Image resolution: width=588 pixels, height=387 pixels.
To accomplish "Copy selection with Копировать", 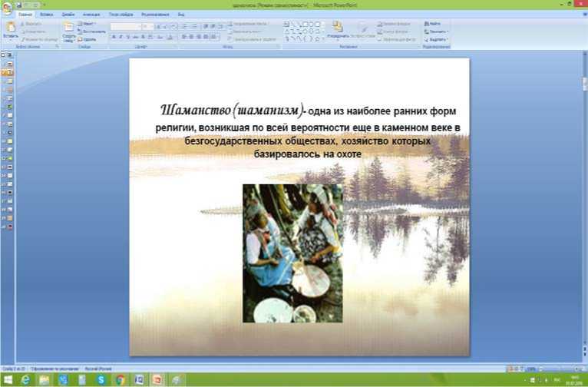I will coord(34,31).
